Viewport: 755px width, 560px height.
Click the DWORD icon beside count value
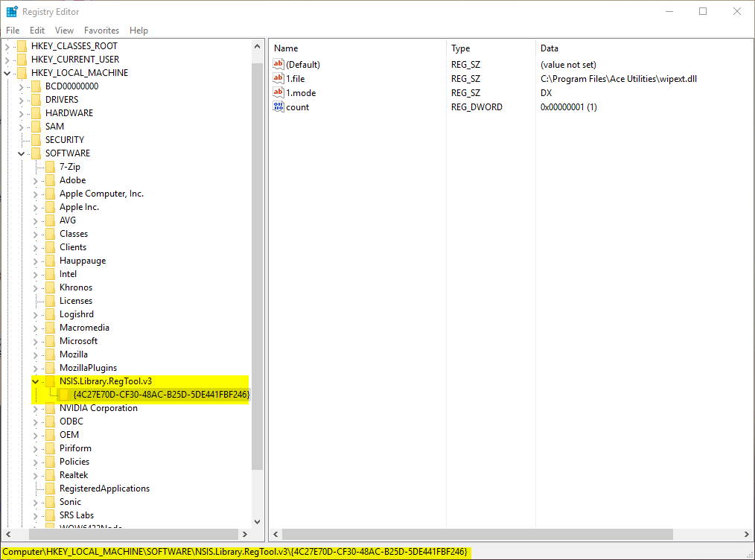click(x=279, y=107)
